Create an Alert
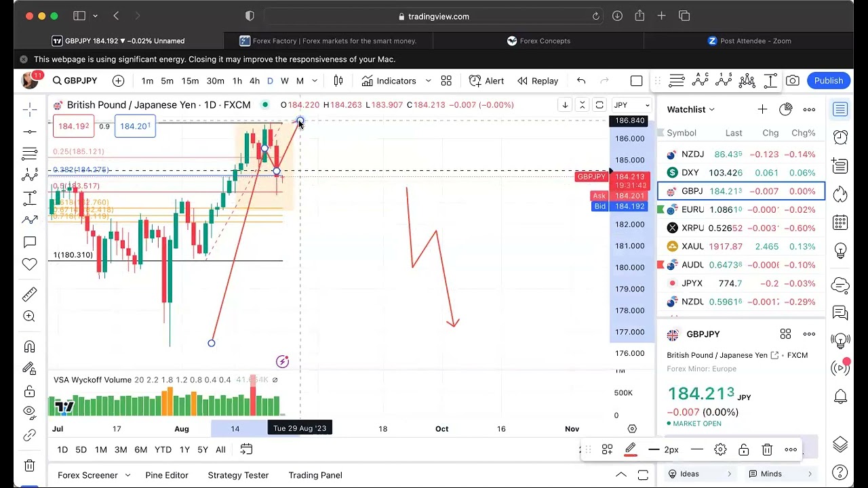The height and width of the screenshot is (488, 868). pyautogui.click(x=487, y=81)
